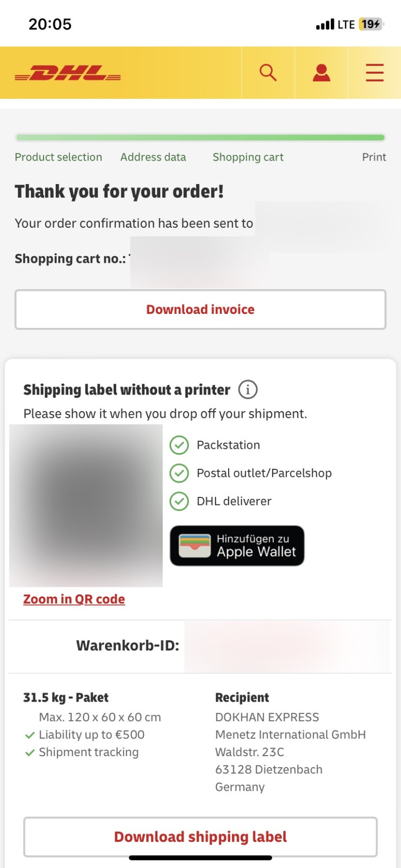
Task: Open the hamburger menu
Action: point(374,73)
